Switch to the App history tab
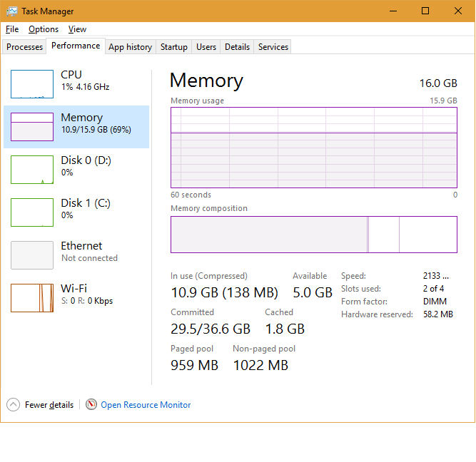The image size is (476, 462). pos(130,47)
